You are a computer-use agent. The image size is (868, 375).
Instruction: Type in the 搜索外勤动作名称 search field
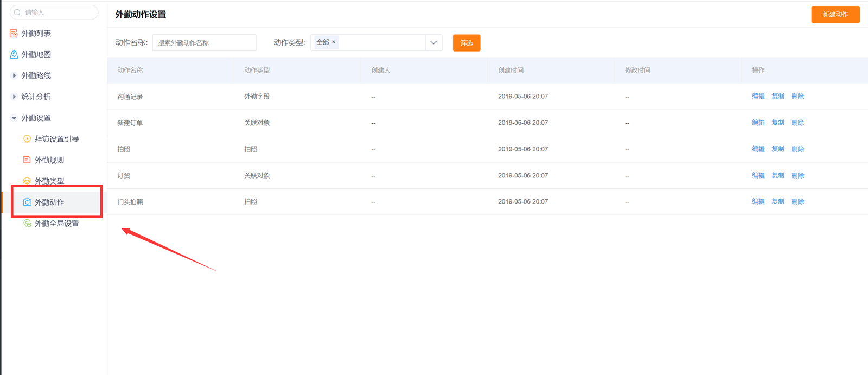[x=205, y=42]
